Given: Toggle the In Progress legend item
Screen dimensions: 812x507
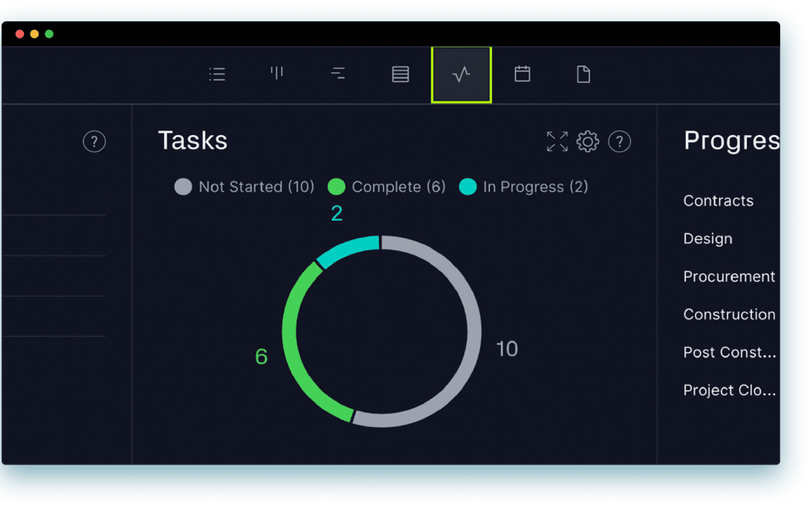Looking at the screenshot, I should coord(523,187).
